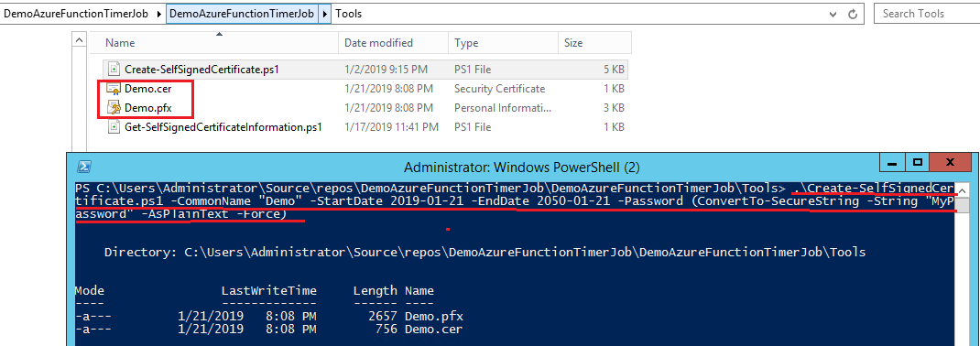The width and height of the screenshot is (980, 346).
Task: Click the Tools breadcrumb segment
Action: pos(349,13)
